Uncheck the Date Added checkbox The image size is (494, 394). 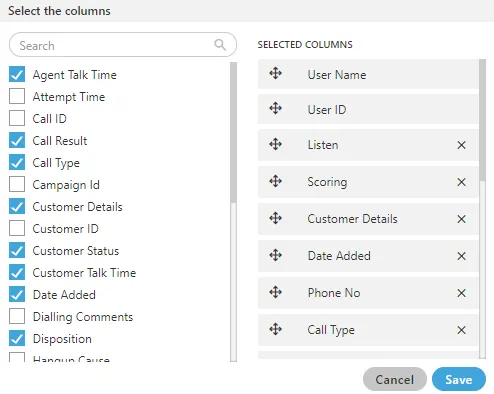click(17, 294)
